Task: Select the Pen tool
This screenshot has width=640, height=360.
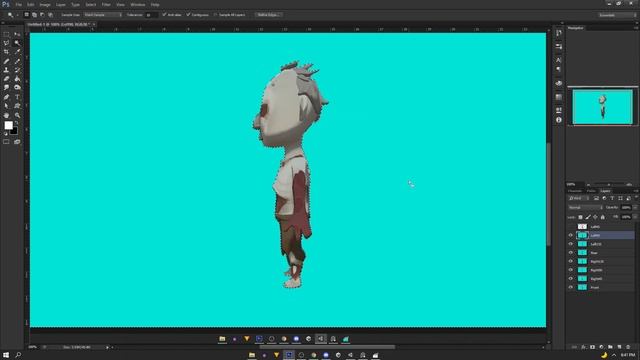Action: pos(6,97)
